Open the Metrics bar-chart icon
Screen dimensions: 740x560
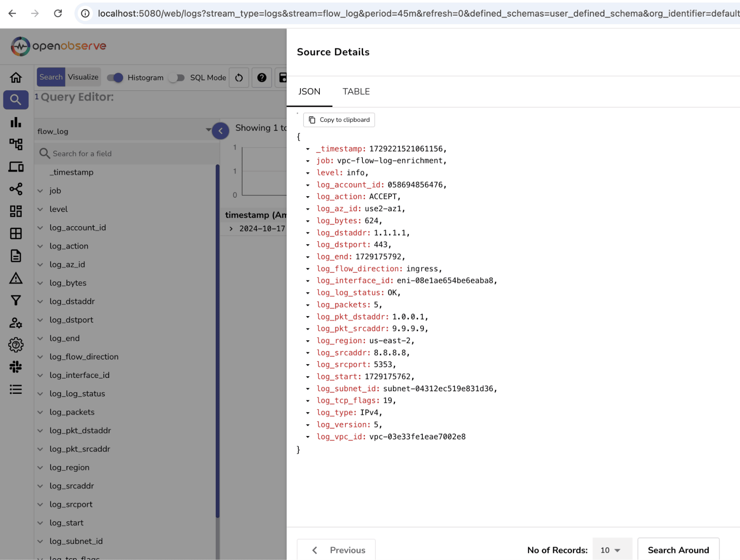point(16,123)
